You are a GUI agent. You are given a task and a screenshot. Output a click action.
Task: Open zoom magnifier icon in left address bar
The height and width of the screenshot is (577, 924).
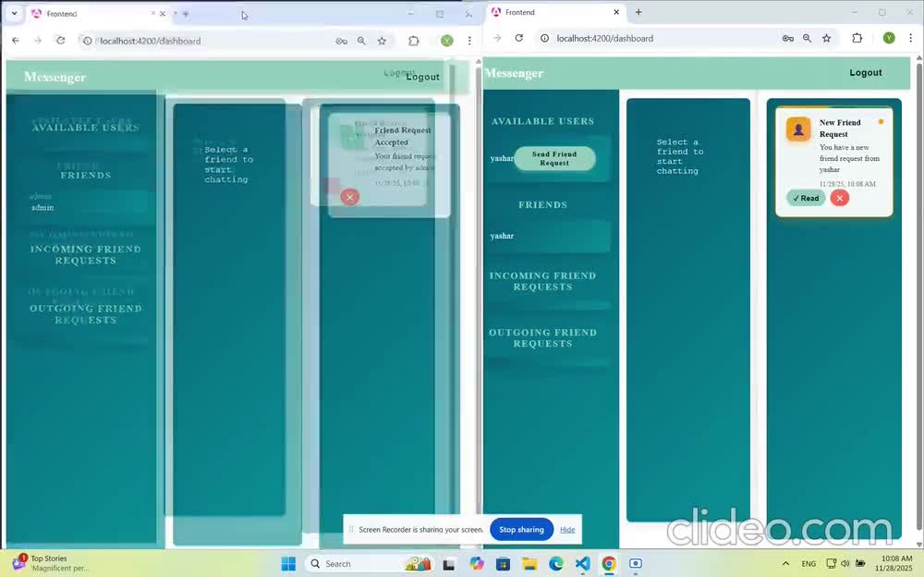361,41
